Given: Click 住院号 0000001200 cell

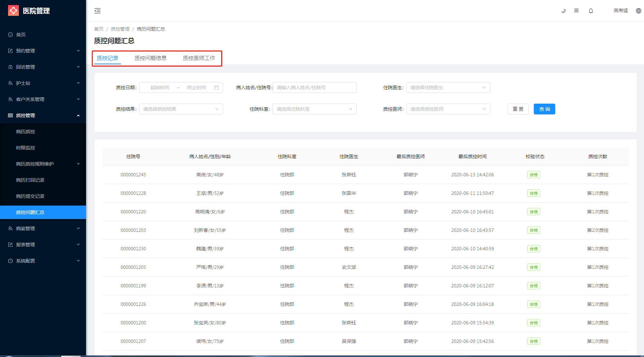Looking at the screenshot, I should (x=133, y=323).
